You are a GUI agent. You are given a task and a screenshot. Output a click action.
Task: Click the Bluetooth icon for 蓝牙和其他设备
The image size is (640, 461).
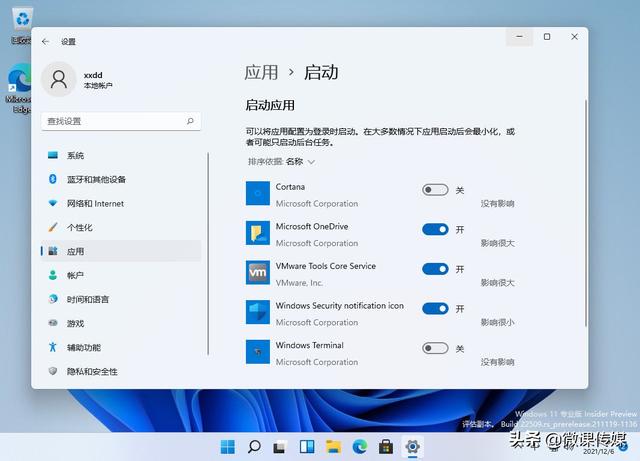point(53,179)
